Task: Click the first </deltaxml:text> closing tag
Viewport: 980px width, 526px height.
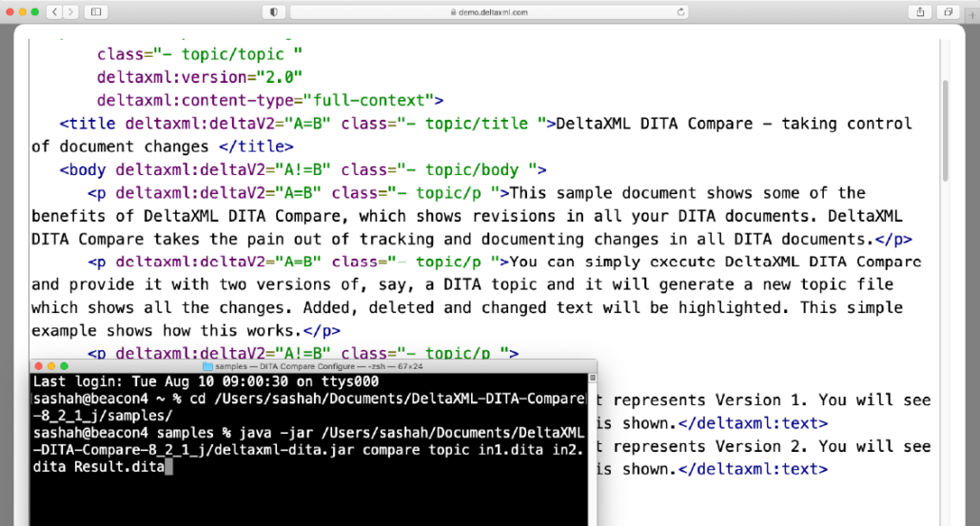Action: click(x=754, y=423)
